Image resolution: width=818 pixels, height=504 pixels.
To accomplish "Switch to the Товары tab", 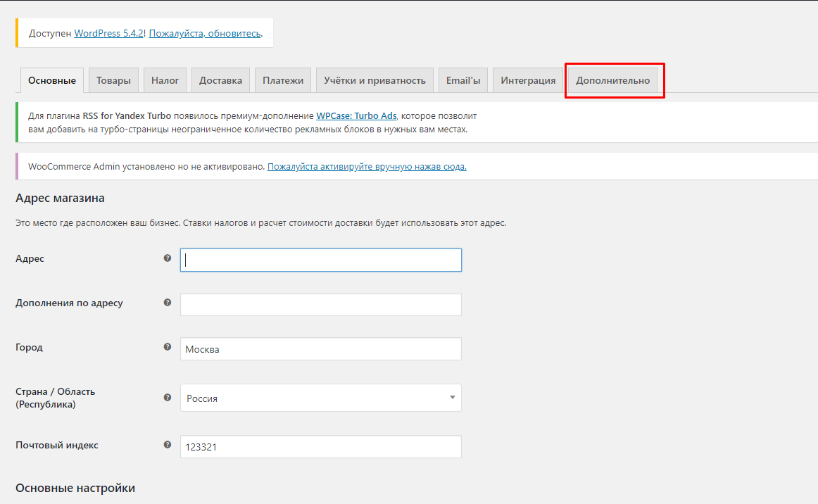I will [x=113, y=80].
